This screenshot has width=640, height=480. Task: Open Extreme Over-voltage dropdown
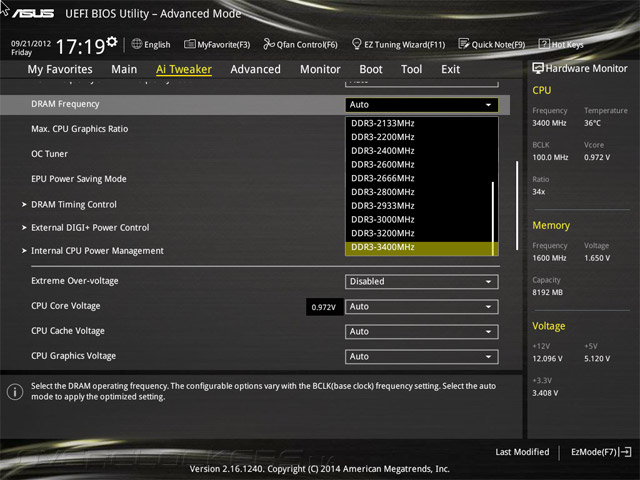tap(422, 282)
